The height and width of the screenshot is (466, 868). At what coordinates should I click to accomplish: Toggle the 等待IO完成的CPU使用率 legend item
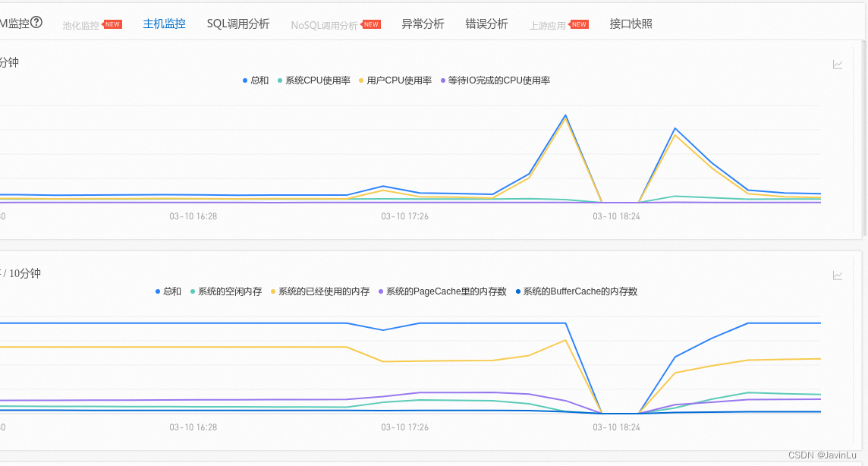493,80
